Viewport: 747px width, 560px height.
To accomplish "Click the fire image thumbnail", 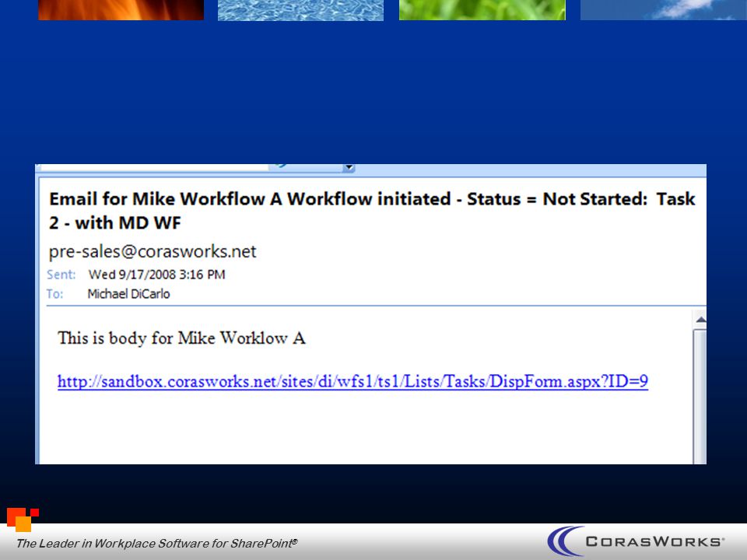I will [121, 10].
